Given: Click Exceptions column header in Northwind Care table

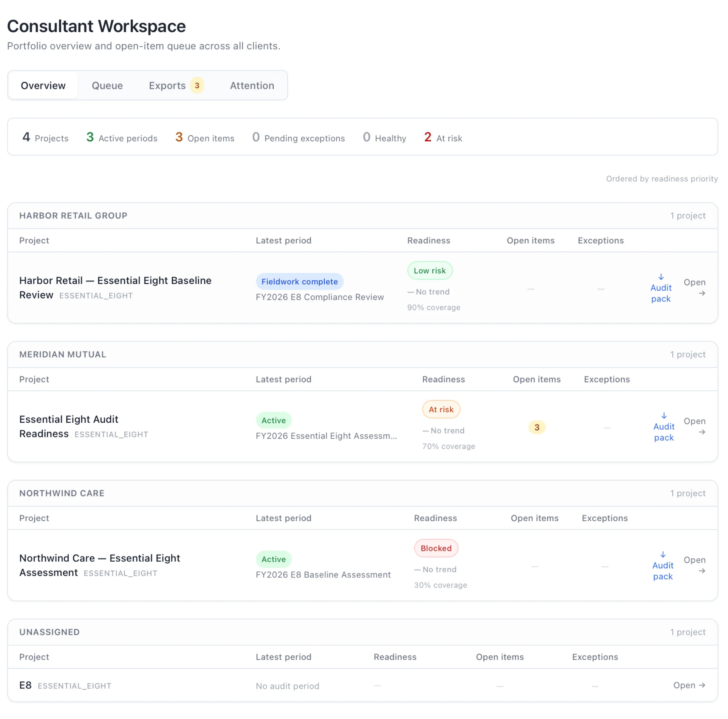Looking at the screenshot, I should click(604, 518).
